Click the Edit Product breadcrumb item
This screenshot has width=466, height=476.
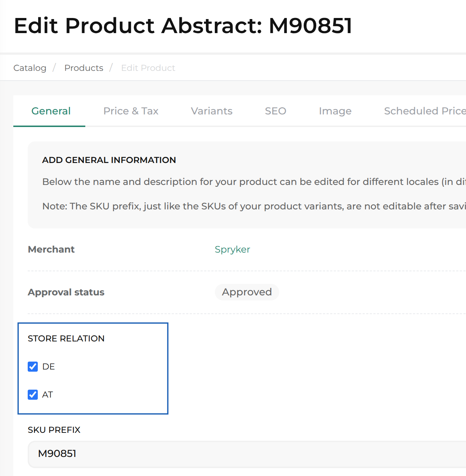(148, 68)
